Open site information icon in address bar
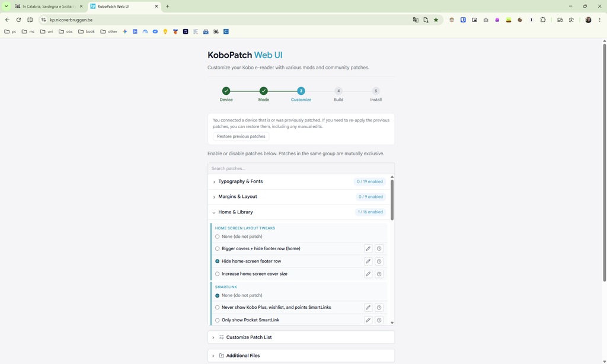 (44, 20)
